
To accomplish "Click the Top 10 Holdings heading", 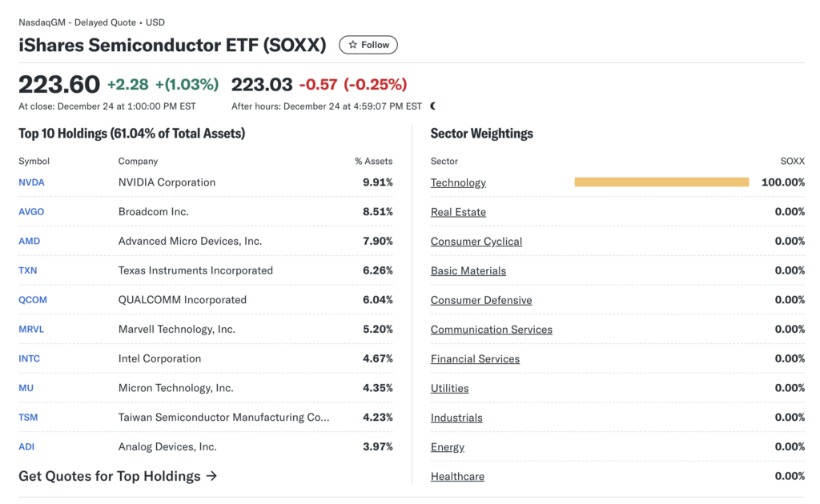I will (132, 134).
